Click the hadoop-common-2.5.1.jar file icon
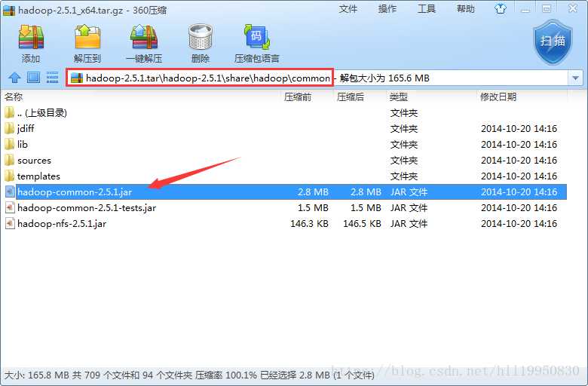This screenshot has width=588, height=386. [x=10, y=191]
